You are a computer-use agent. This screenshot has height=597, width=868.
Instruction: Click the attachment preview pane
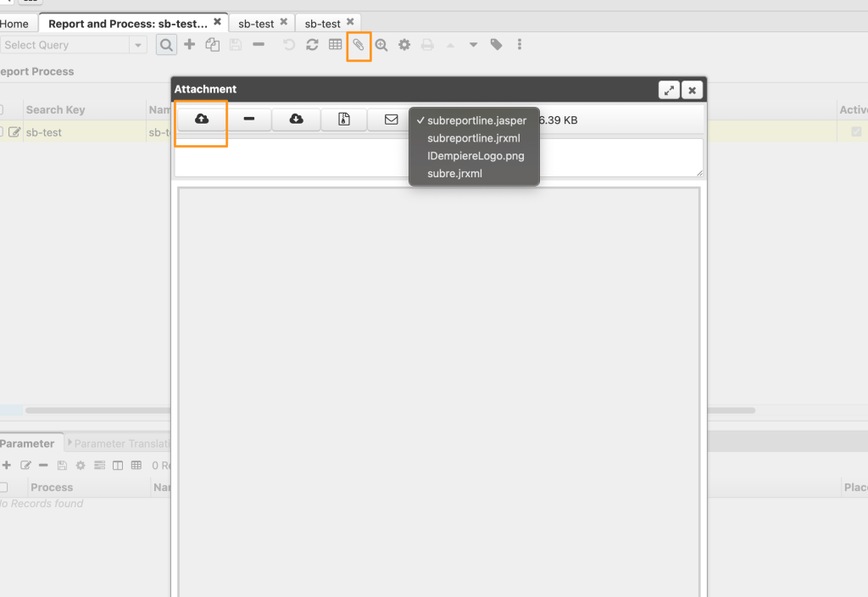coord(439,392)
